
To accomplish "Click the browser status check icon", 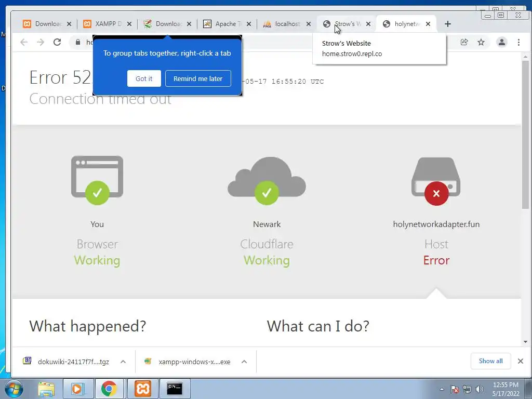I will (x=97, y=193).
